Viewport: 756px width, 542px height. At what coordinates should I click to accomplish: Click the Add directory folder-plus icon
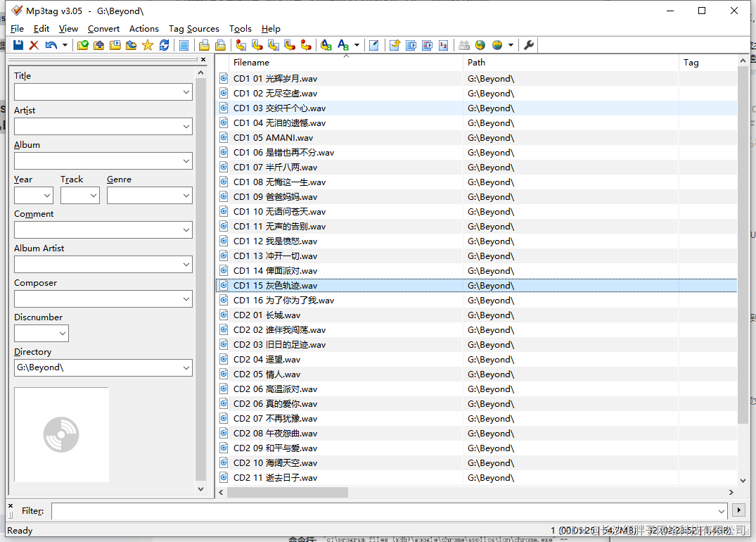pyautogui.click(x=99, y=45)
